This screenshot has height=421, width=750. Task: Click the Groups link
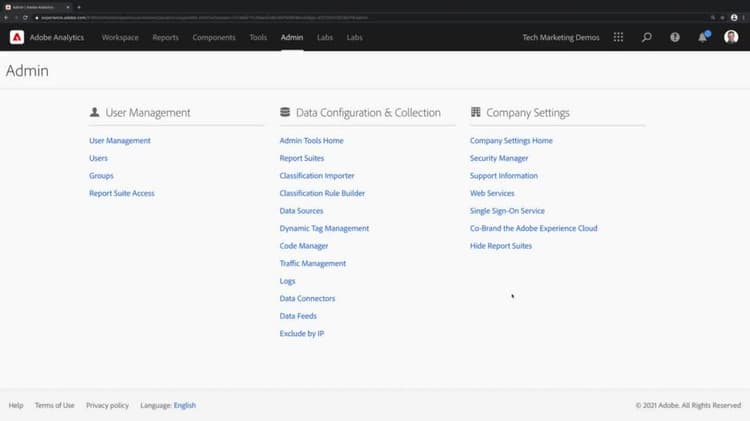pyautogui.click(x=101, y=176)
